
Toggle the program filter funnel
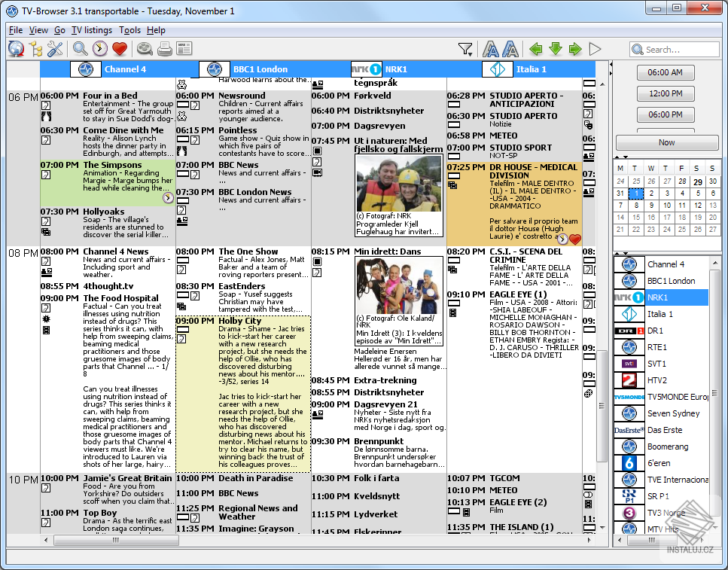click(x=463, y=47)
